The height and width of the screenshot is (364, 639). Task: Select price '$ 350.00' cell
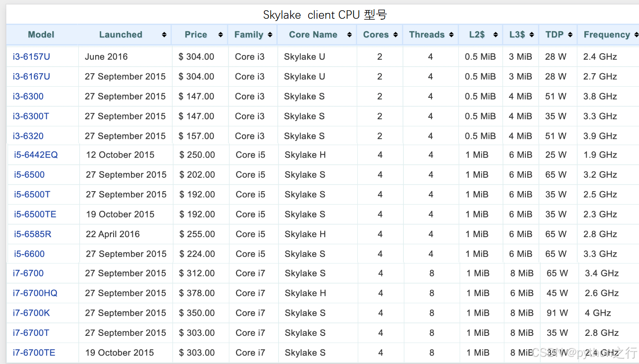coord(197,313)
